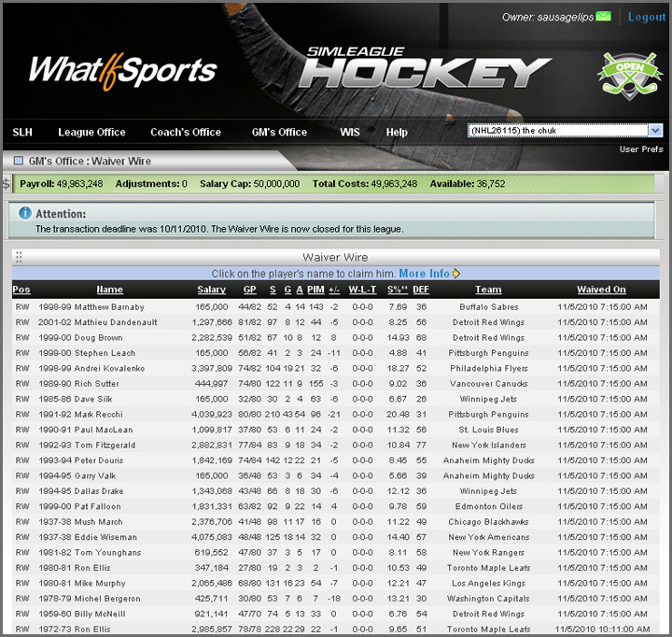The width and height of the screenshot is (672, 637).
Task: Sort table by Salary column header
Action: click(212, 290)
